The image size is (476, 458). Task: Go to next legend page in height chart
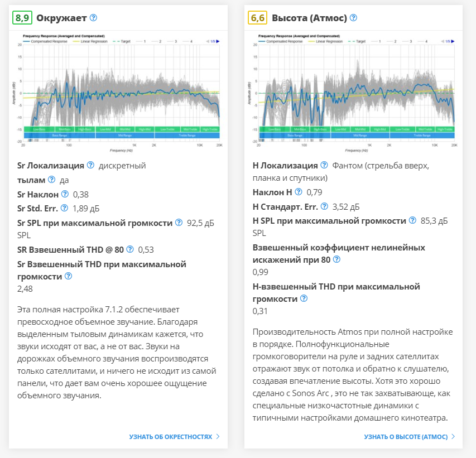[x=453, y=41]
